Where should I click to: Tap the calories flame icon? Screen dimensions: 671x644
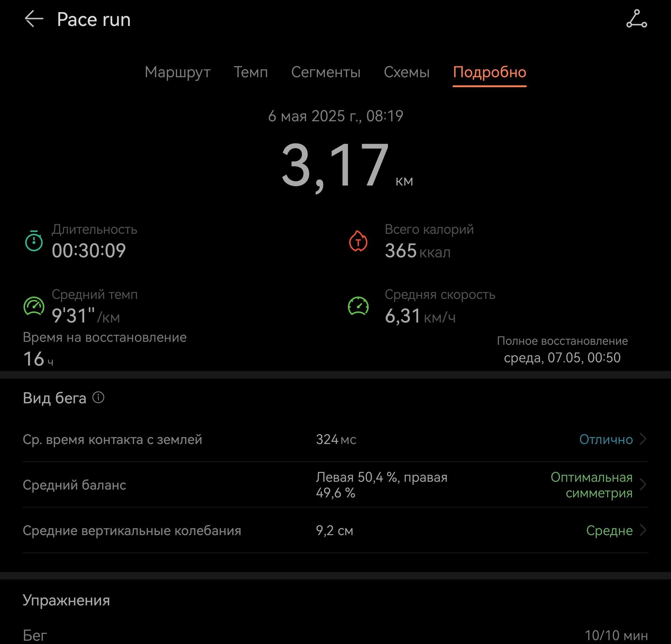tap(358, 241)
